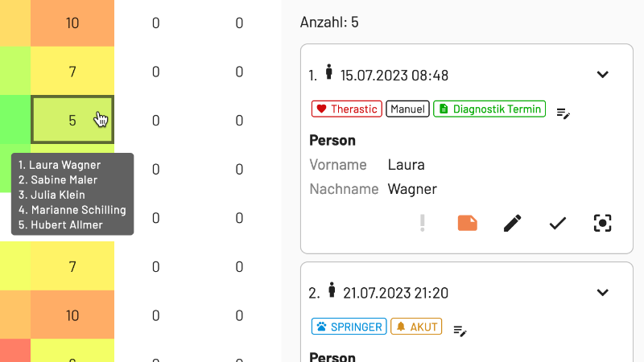Expand the 15.07.2023 08:48 entry chevron
The height and width of the screenshot is (362, 644).
(x=602, y=75)
